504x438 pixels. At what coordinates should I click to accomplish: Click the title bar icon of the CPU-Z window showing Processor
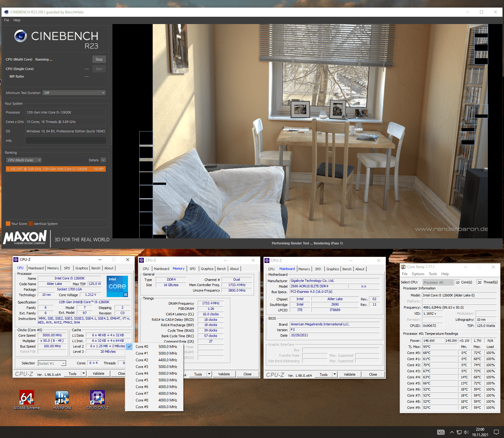pos(16,260)
